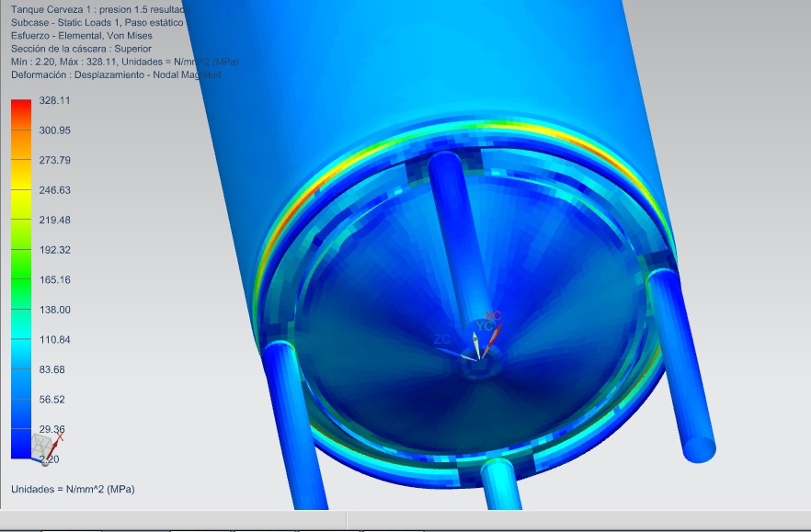Image resolution: width=811 pixels, height=532 pixels.
Task: Click 'Unidades = N/mm^2 (MPa)' label below legend
Action: [x=73, y=490]
